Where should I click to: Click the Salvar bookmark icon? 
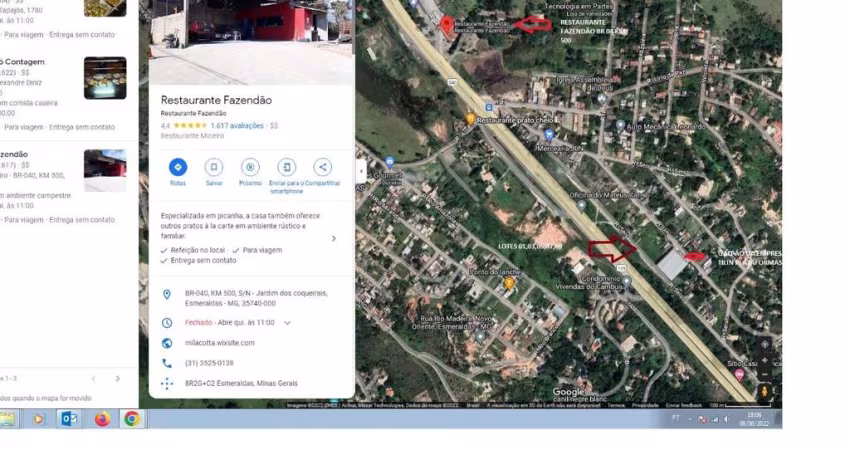pos(214,167)
